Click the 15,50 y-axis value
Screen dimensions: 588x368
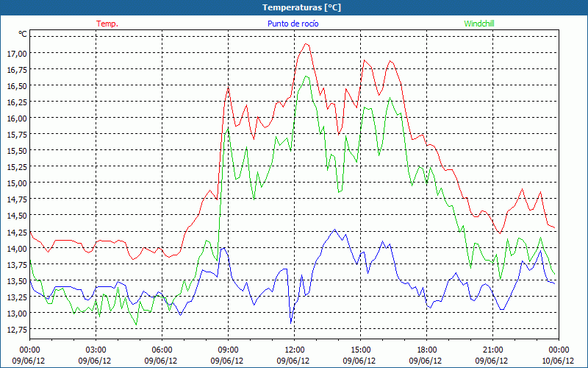(x=17, y=151)
